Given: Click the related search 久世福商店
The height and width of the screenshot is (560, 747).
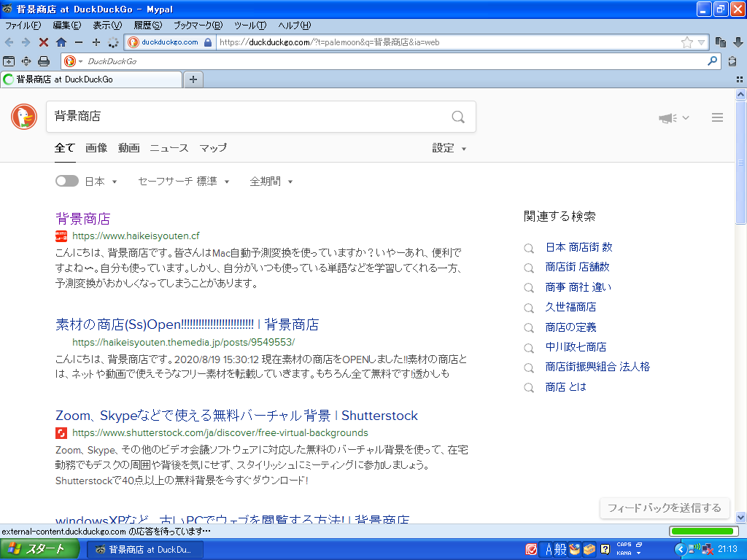Looking at the screenshot, I should click(x=570, y=307).
